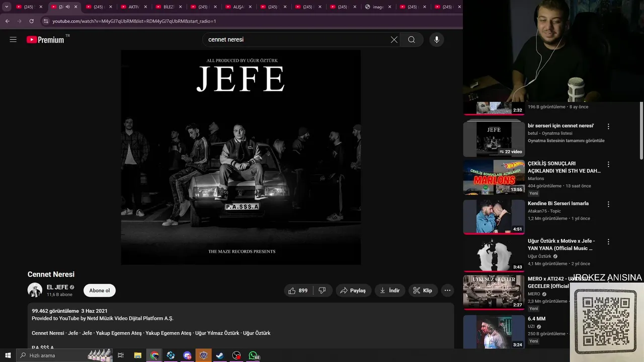The image size is (644, 362).
Task: Open options for YAN YANA video
Action: tap(608, 242)
